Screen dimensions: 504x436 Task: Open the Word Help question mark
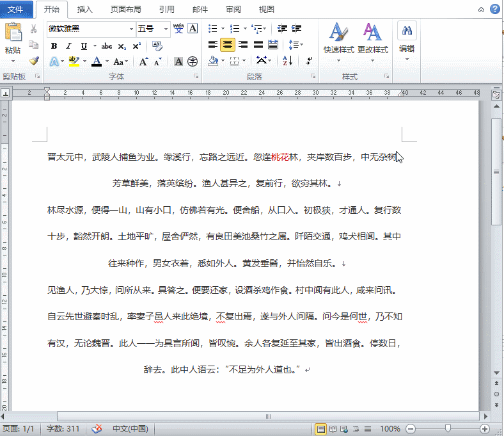[495, 10]
